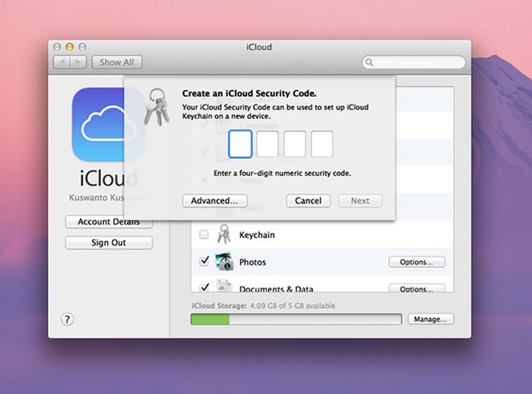Click the Manage... storage button

click(431, 319)
